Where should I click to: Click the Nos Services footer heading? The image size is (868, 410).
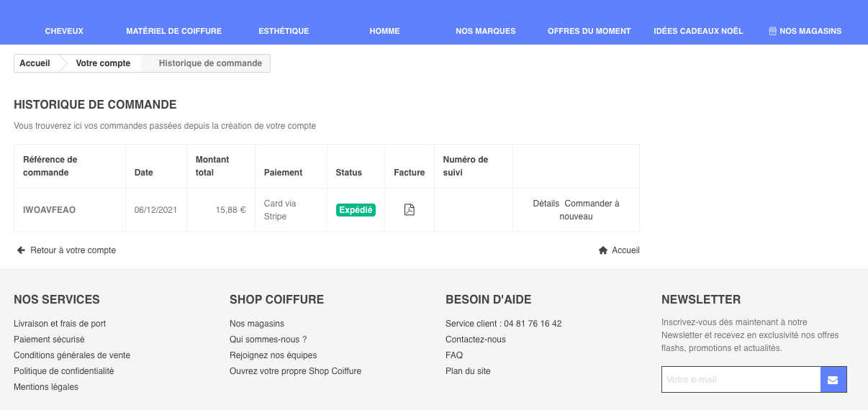click(57, 299)
